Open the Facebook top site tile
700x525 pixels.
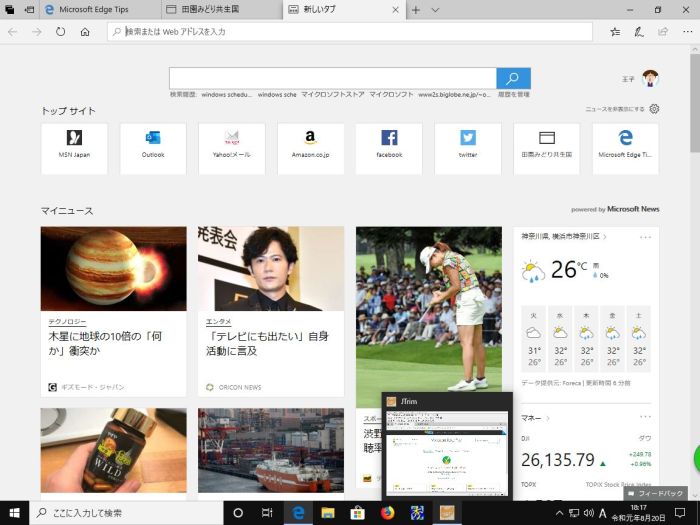pyautogui.click(x=389, y=146)
